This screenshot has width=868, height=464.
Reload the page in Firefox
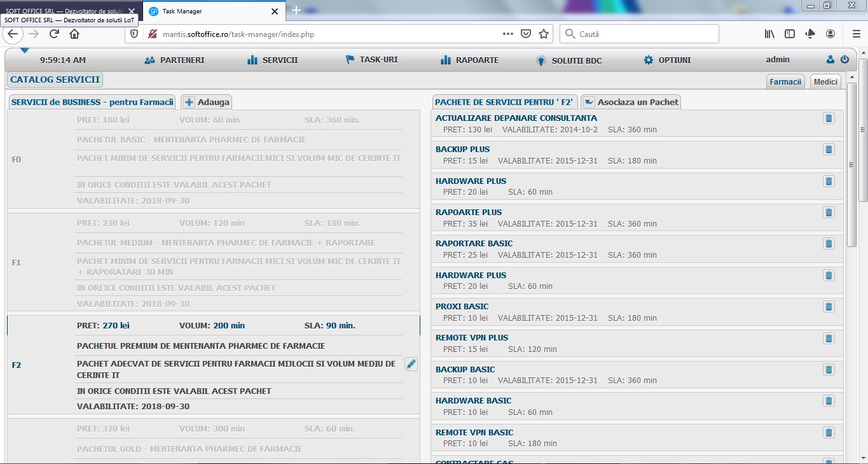54,34
